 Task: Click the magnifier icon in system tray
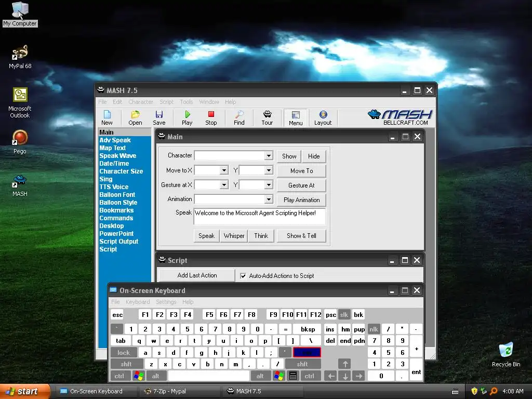click(494, 391)
